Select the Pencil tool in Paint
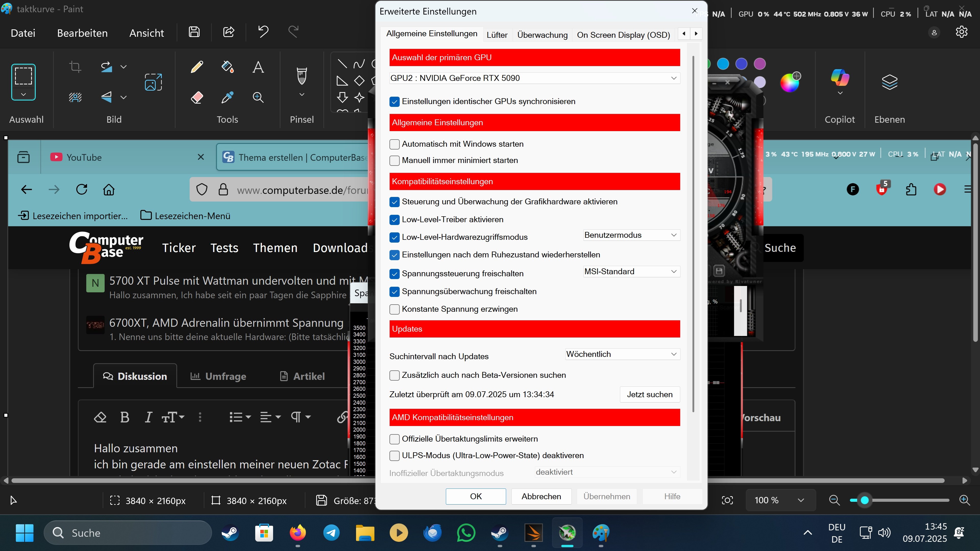The width and height of the screenshot is (980, 551). (x=197, y=67)
